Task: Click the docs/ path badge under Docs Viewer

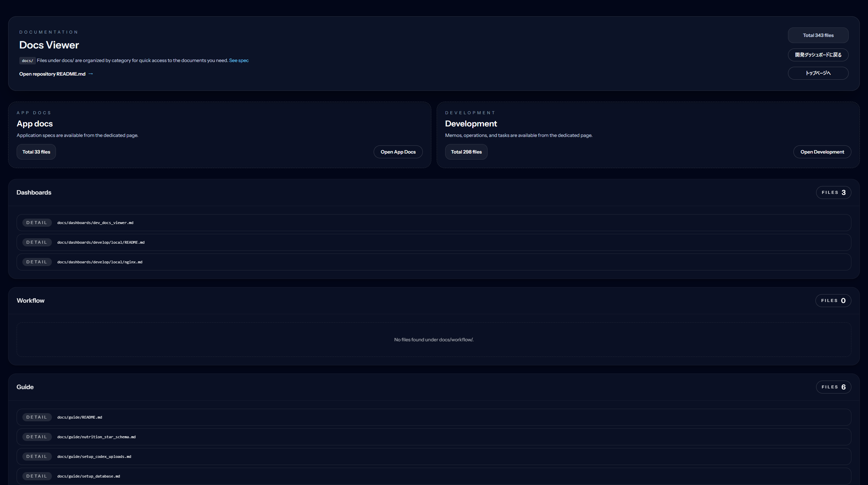Action: click(x=27, y=61)
